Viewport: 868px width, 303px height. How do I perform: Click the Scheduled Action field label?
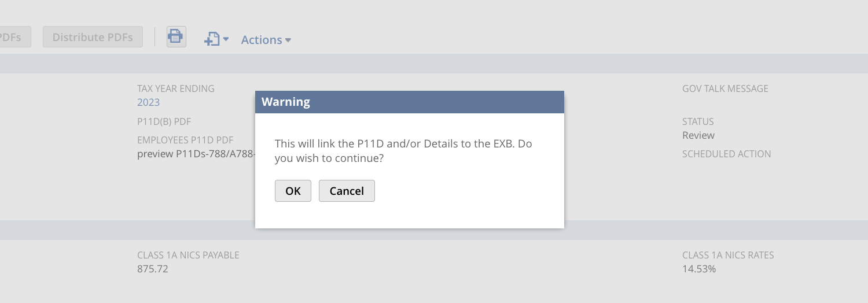click(x=726, y=154)
